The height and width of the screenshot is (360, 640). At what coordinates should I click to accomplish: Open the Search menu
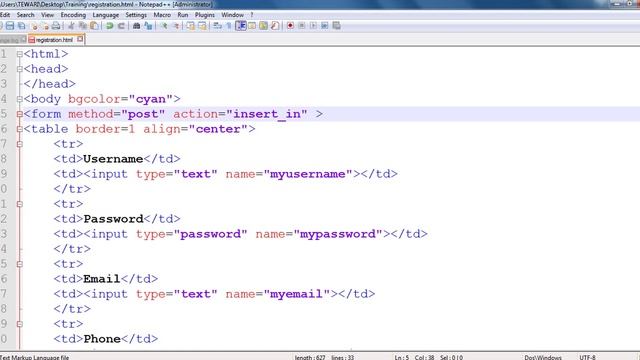coord(25,15)
